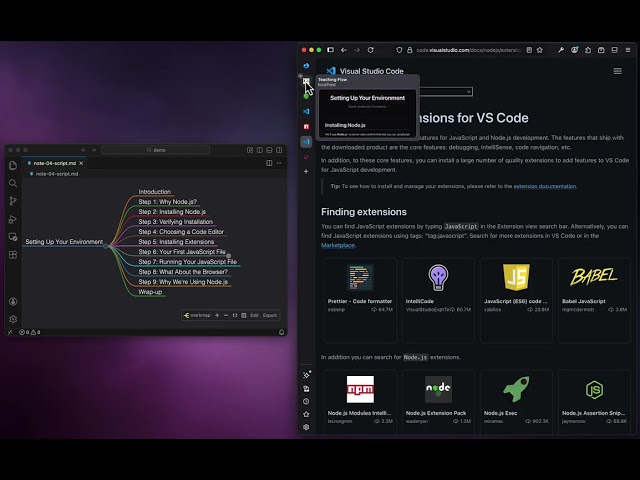The width and height of the screenshot is (640, 480).
Task: Switch to the highlighted VS Code vertical tab
Action: (x=306, y=142)
